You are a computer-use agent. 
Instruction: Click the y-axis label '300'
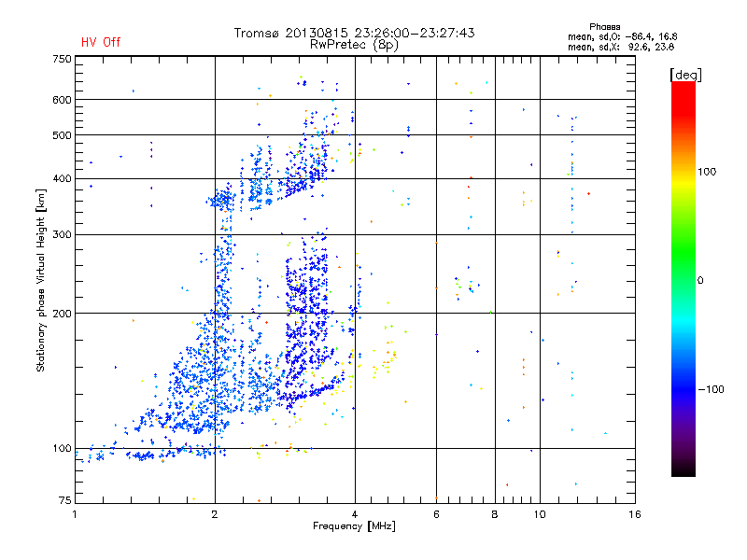click(x=62, y=235)
